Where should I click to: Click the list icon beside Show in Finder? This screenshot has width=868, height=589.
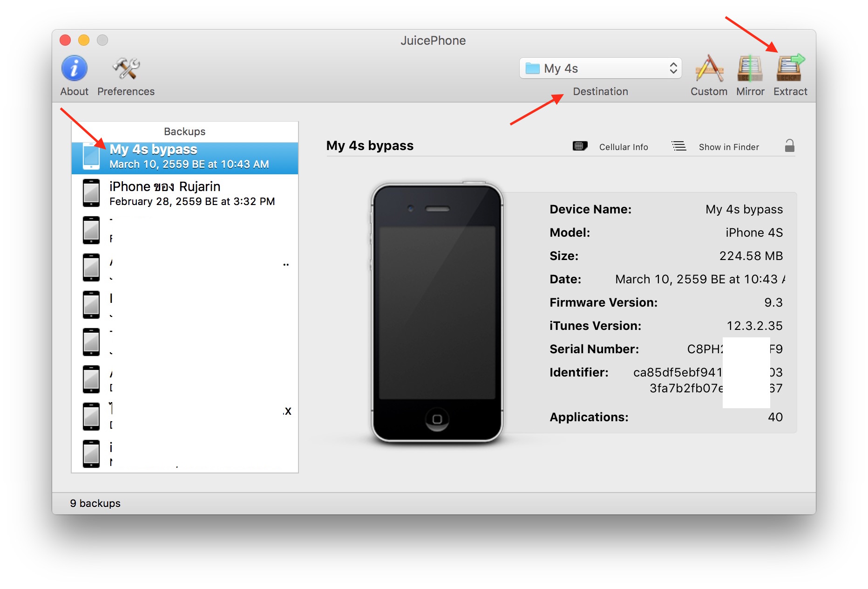678,146
